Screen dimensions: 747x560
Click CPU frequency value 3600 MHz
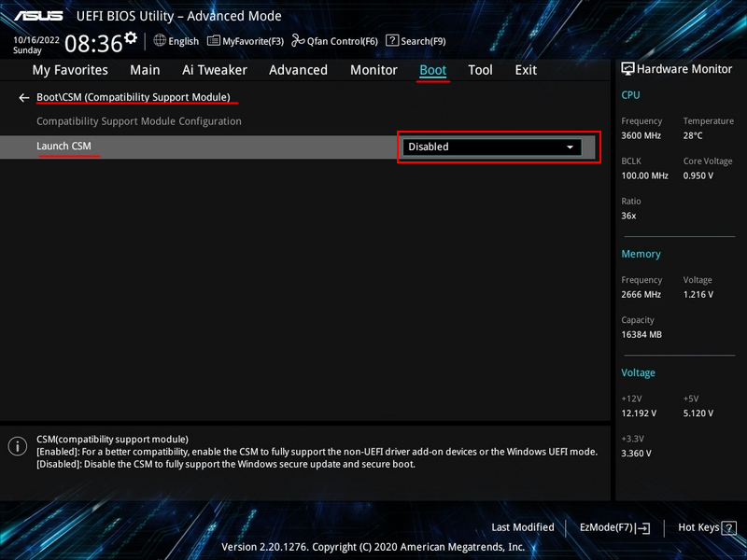click(641, 135)
